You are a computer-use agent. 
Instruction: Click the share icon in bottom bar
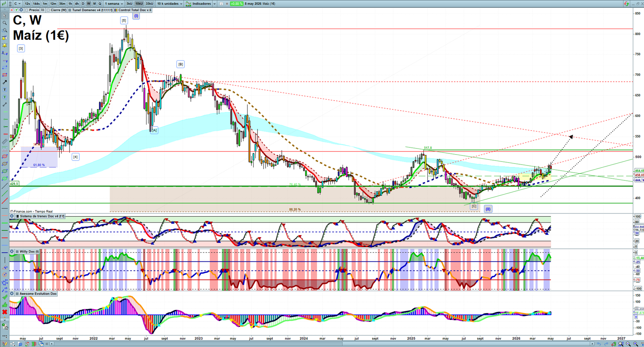click(x=13, y=344)
